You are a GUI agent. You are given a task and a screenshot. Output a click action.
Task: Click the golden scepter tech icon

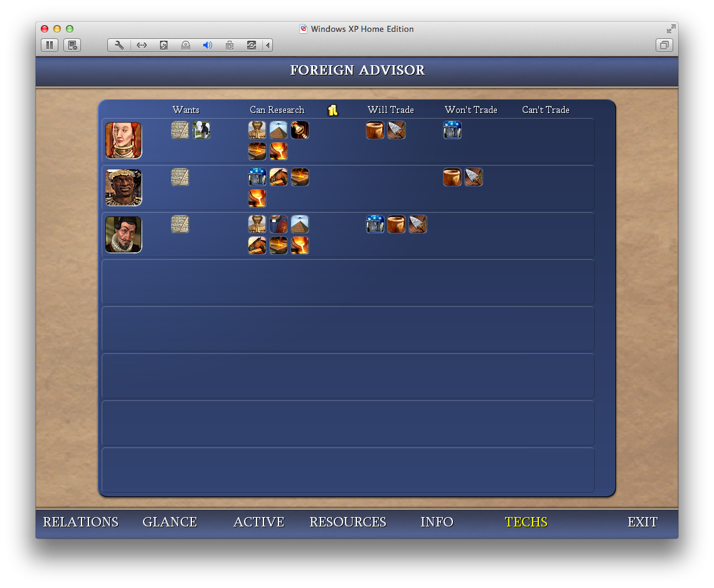coord(300,130)
